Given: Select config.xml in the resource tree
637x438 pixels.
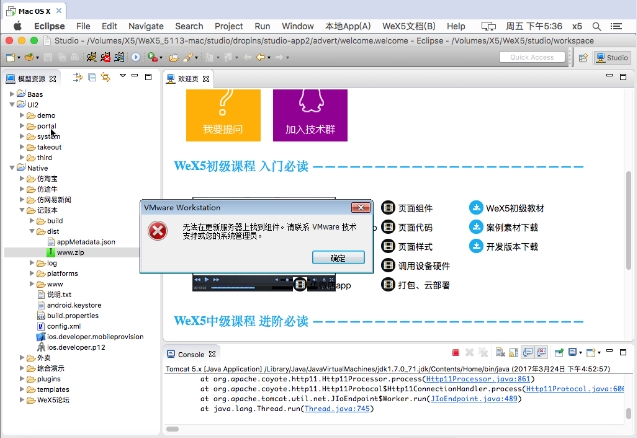Looking at the screenshot, I should click(x=64, y=326).
